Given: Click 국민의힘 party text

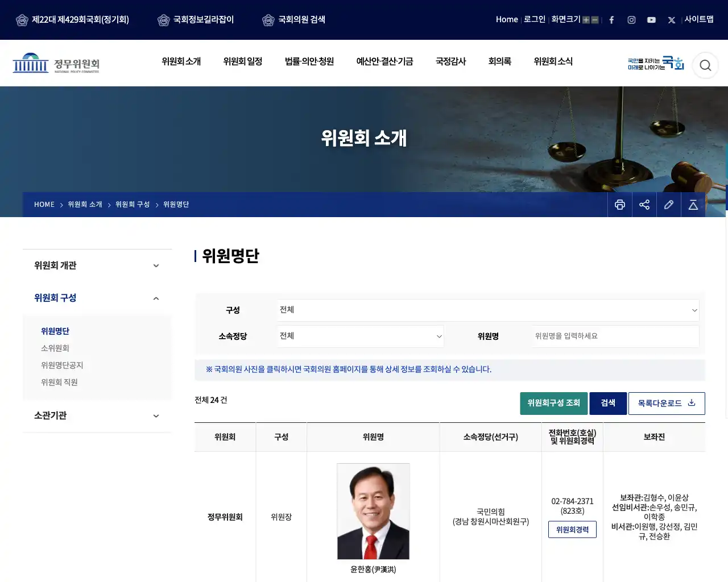Looking at the screenshot, I should pyautogui.click(x=491, y=512).
